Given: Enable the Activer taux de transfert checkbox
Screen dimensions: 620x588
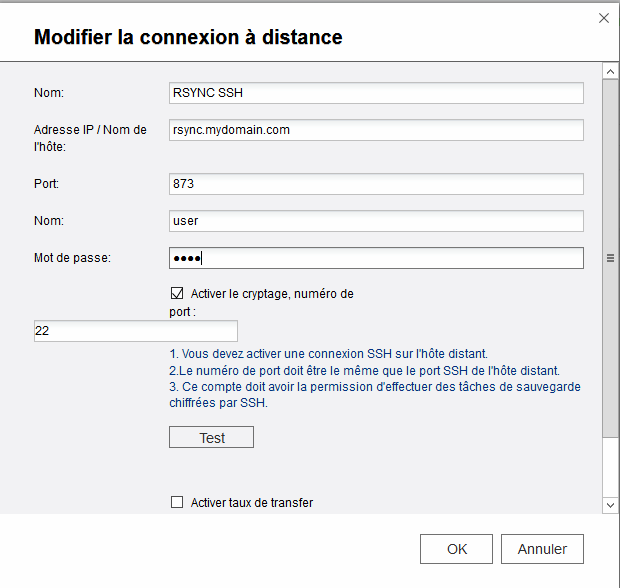Looking at the screenshot, I should tap(177, 502).
